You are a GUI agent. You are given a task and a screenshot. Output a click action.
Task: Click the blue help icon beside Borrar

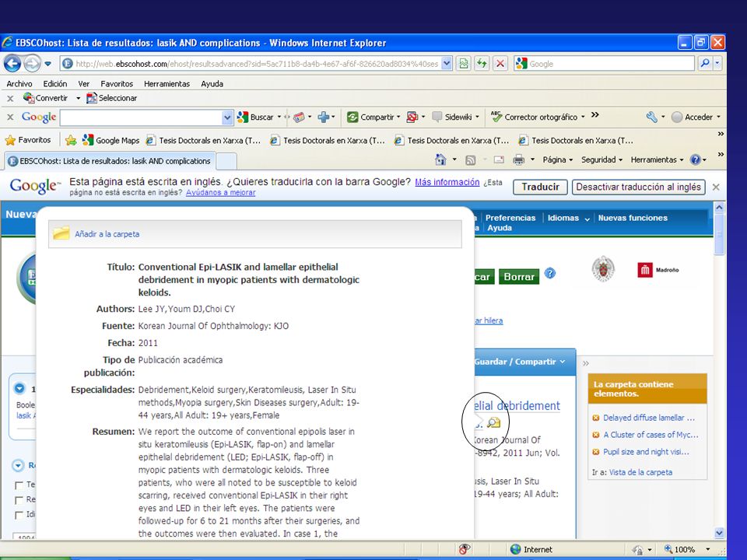point(550,273)
